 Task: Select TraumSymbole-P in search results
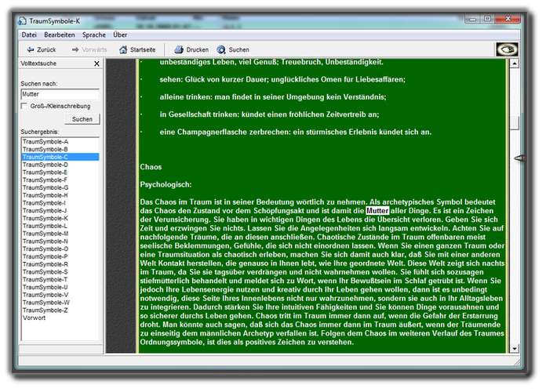point(45,256)
